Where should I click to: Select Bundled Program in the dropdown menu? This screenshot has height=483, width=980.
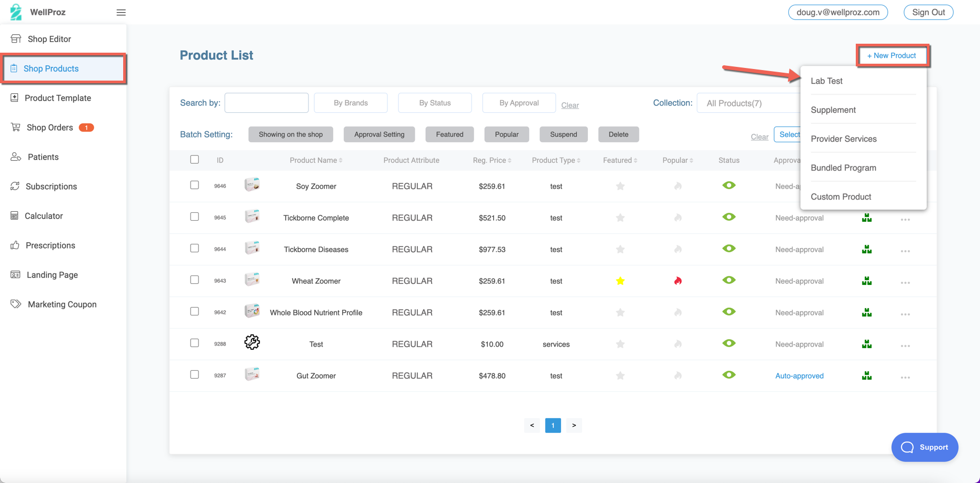(x=843, y=167)
